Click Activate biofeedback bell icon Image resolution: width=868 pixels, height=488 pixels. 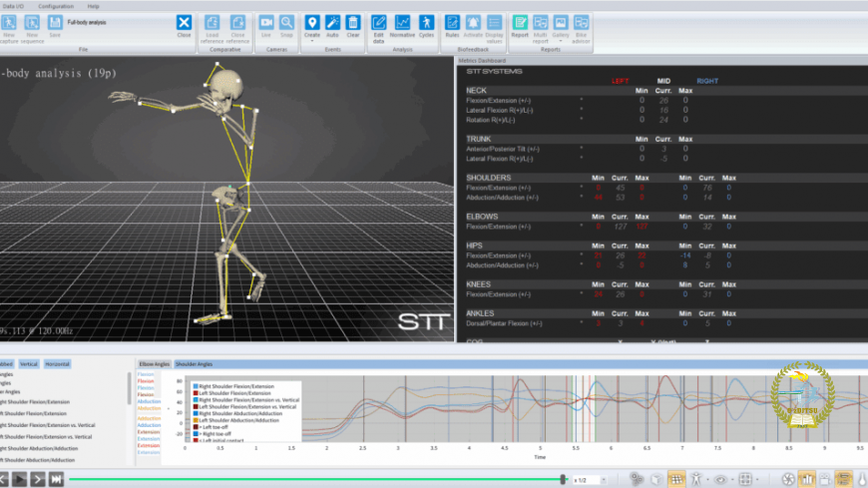click(x=473, y=23)
